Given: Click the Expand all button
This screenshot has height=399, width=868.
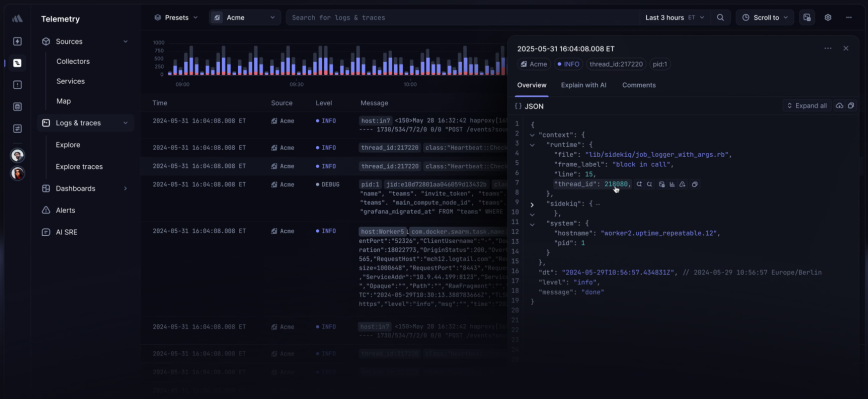Looking at the screenshot, I should 807,106.
